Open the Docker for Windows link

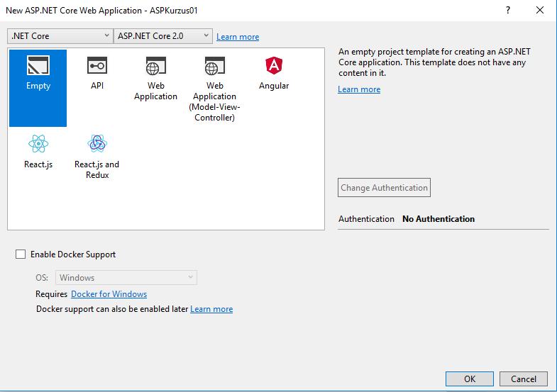tap(109, 294)
